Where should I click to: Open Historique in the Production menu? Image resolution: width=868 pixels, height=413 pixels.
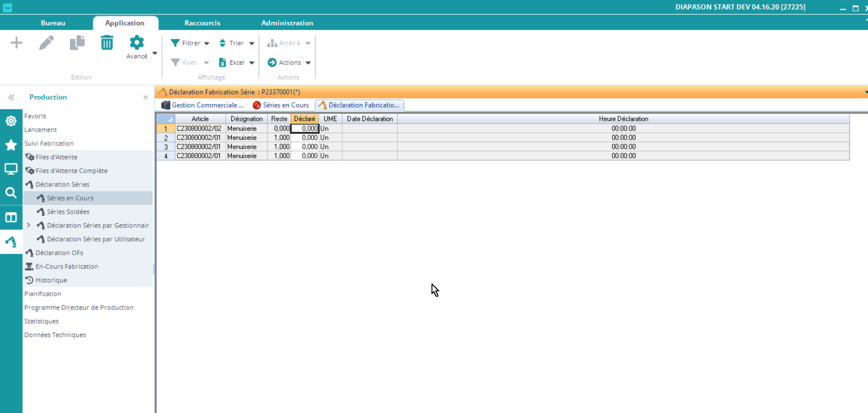point(51,280)
